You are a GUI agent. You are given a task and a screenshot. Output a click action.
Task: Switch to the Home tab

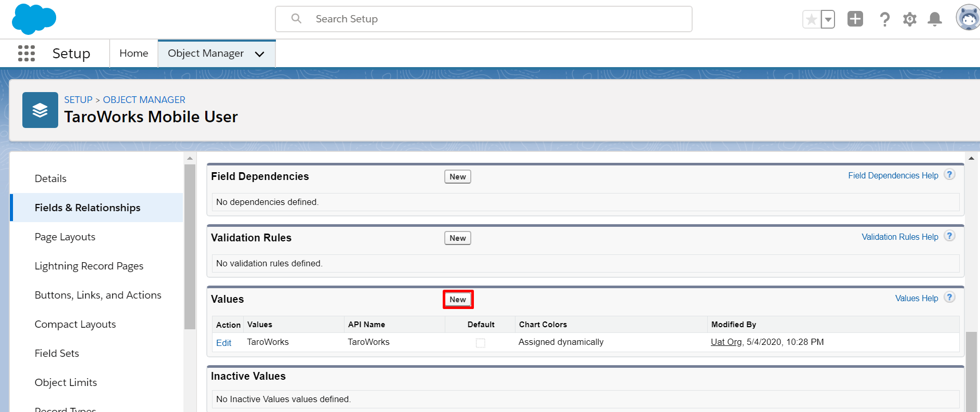coord(134,53)
